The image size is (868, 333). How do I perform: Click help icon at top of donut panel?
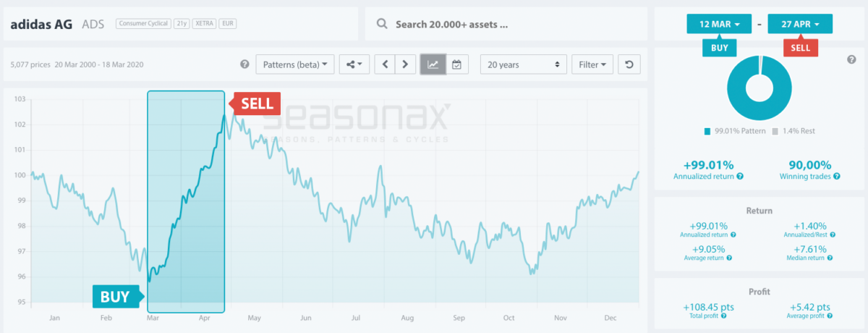(851, 59)
